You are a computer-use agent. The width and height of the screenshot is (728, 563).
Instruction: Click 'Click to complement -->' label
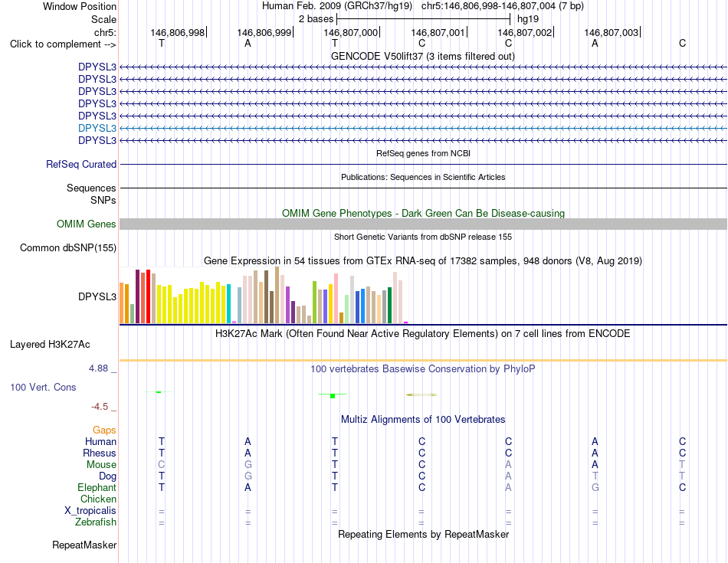point(63,44)
